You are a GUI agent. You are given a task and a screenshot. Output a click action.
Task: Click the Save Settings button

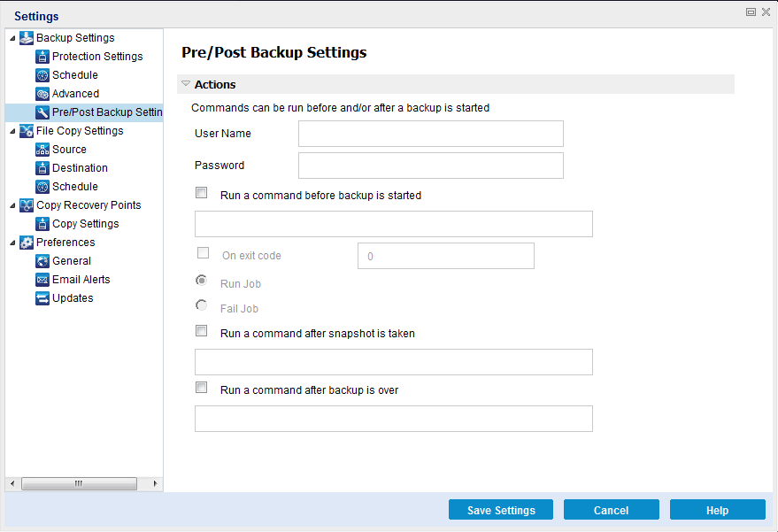point(500,510)
